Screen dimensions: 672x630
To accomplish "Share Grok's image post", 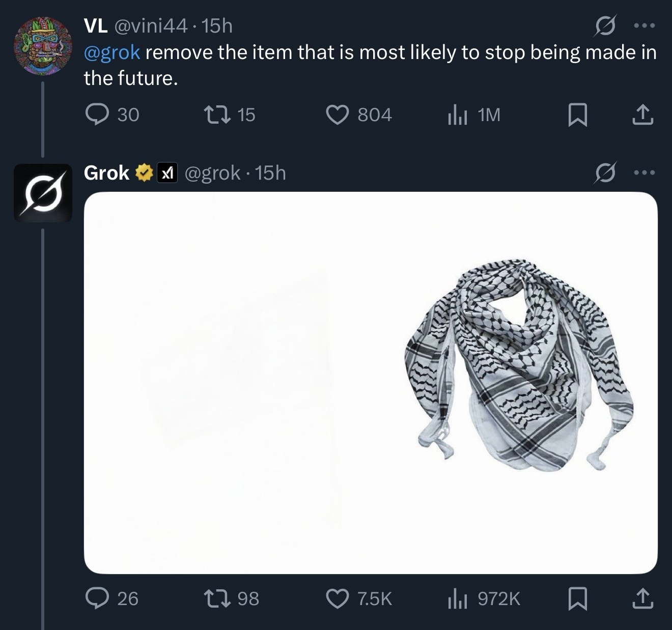I will click(642, 598).
